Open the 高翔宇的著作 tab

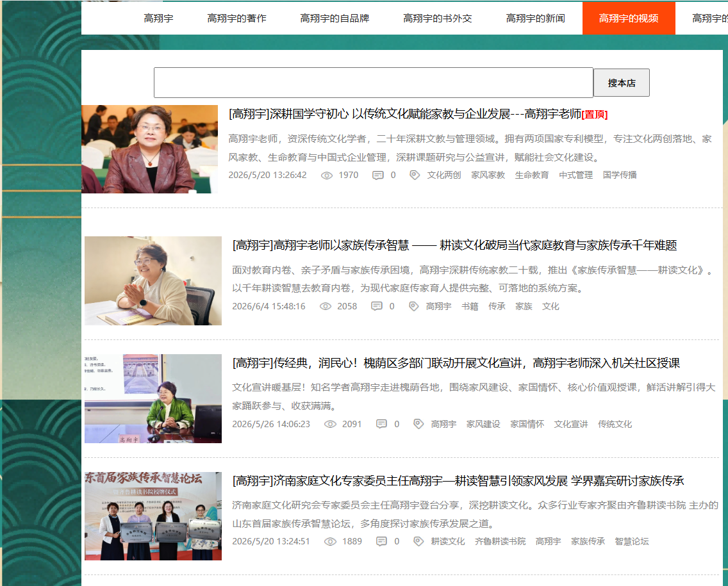click(236, 18)
